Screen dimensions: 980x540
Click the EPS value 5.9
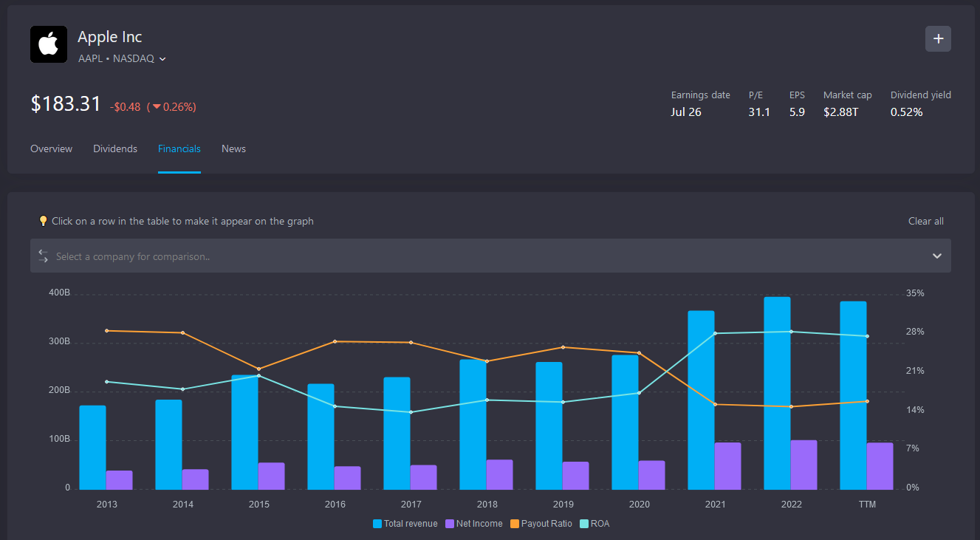tap(797, 112)
